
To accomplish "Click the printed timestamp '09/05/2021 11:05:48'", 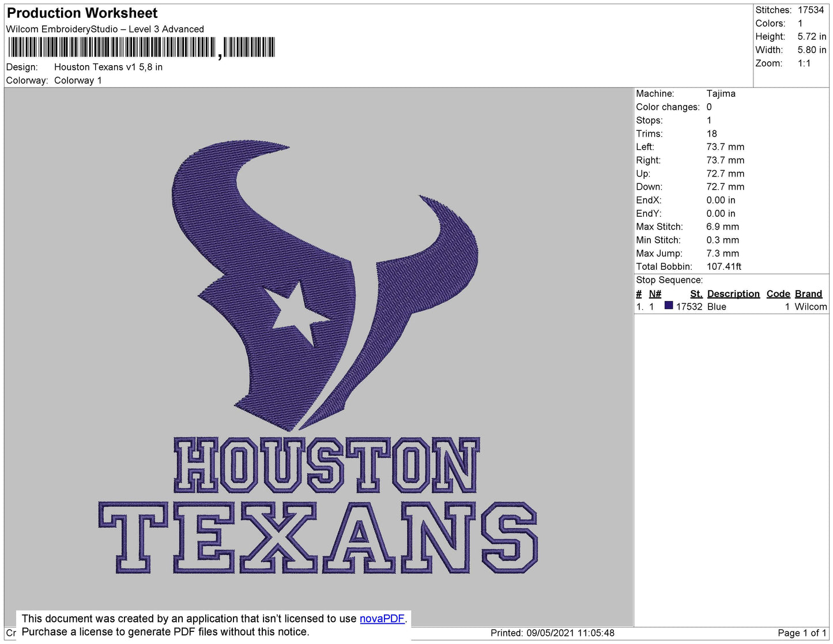I will (x=571, y=633).
